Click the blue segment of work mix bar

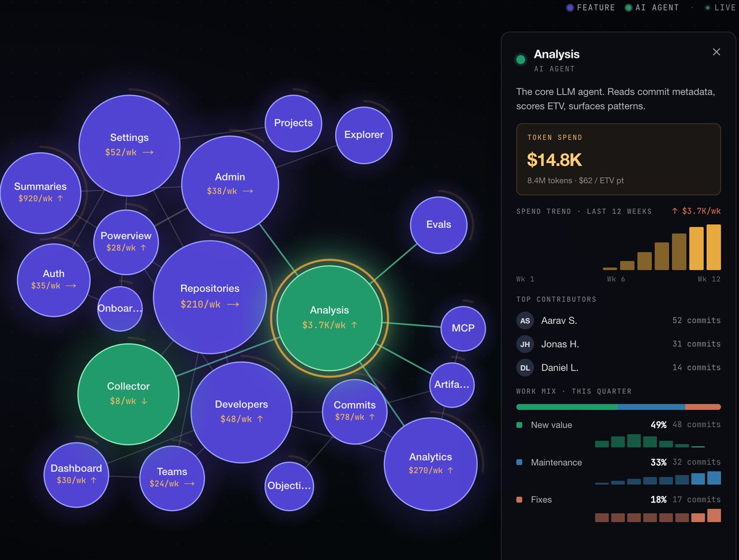[651, 407]
